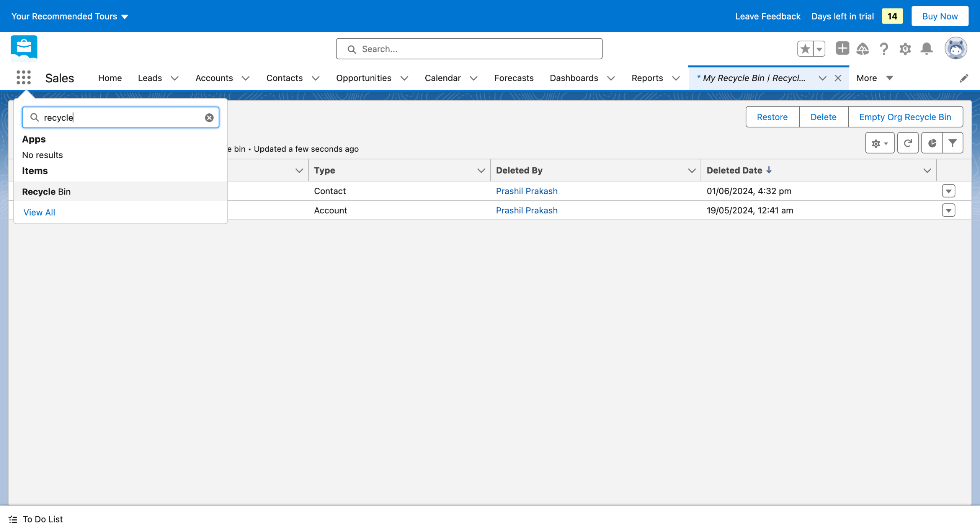Open the Help question mark icon
This screenshot has height=532, width=980.
point(884,49)
